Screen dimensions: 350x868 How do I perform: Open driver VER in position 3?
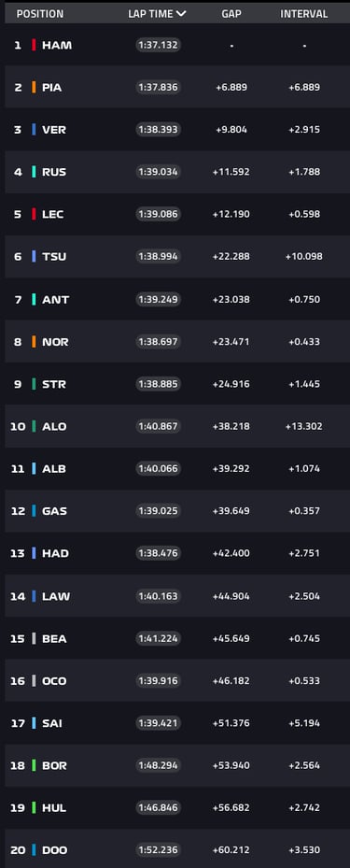pyautogui.click(x=54, y=130)
